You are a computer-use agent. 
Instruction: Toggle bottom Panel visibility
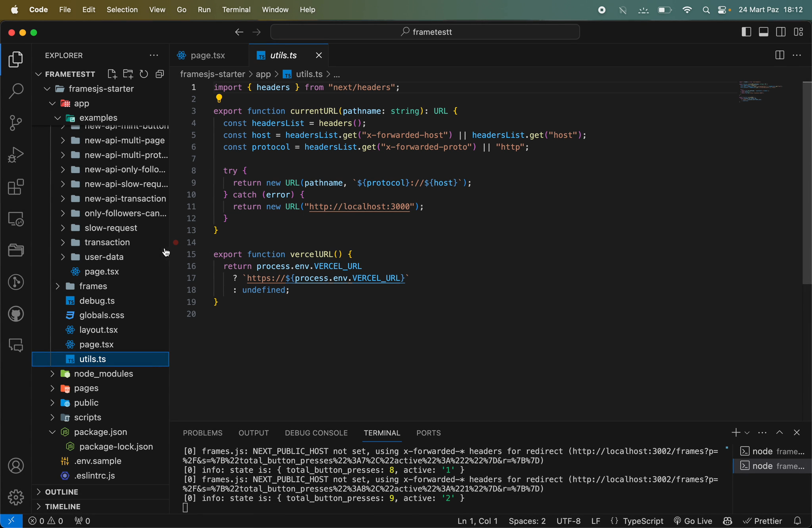pyautogui.click(x=764, y=32)
